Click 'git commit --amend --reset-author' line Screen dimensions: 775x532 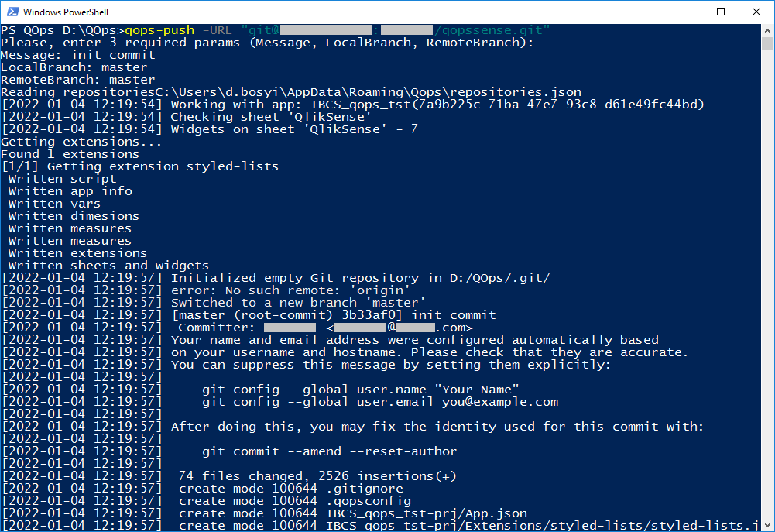[x=329, y=451]
